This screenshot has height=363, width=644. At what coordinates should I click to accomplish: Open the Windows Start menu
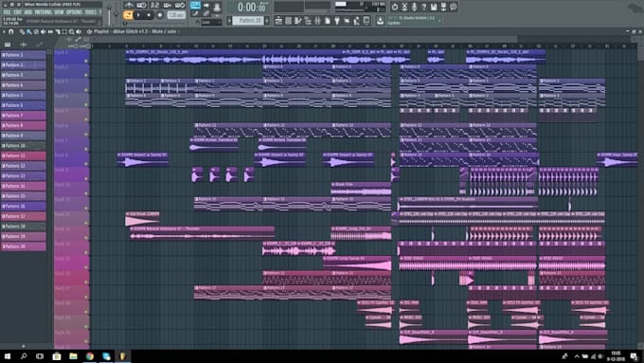tap(8, 356)
